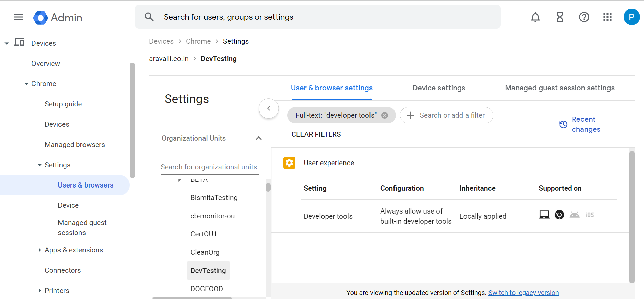Click the Recent changes history icon
Screen dimensions: 644x299
click(x=563, y=124)
